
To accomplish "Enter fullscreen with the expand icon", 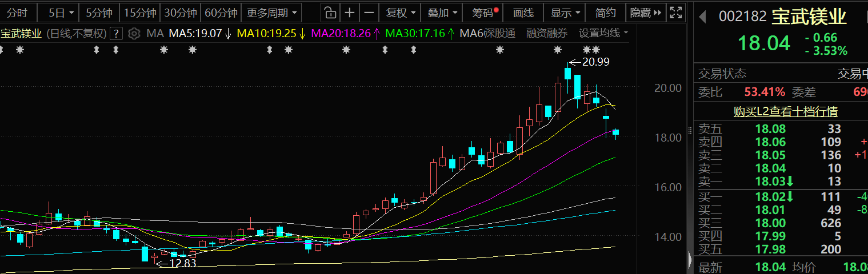I will (676, 13).
